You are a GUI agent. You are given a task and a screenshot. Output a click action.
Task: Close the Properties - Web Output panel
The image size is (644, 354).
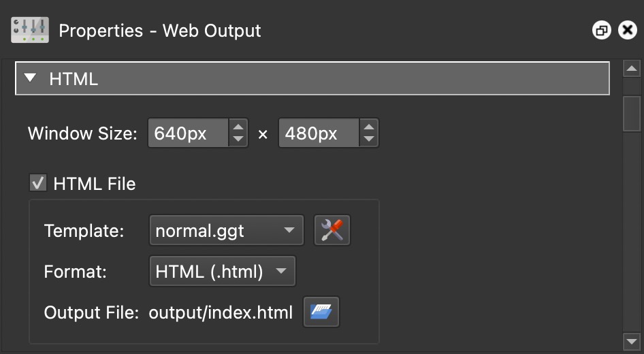(x=627, y=31)
